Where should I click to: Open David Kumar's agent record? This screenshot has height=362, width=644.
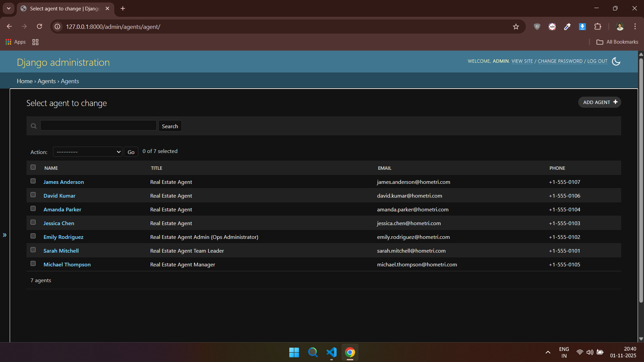(x=59, y=196)
